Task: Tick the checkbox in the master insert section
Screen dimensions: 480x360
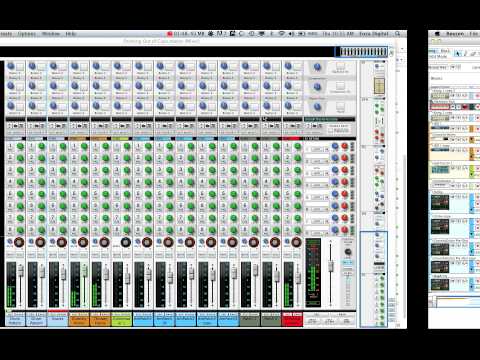Action: click(x=330, y=131)
